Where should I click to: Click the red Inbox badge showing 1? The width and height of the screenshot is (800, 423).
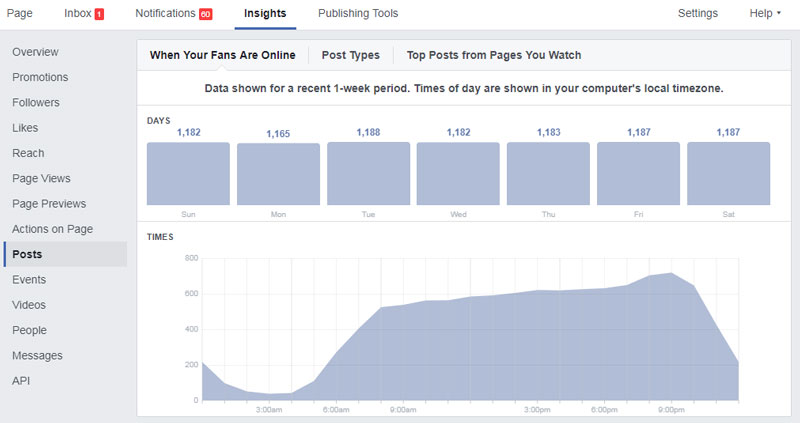point(99,14)
